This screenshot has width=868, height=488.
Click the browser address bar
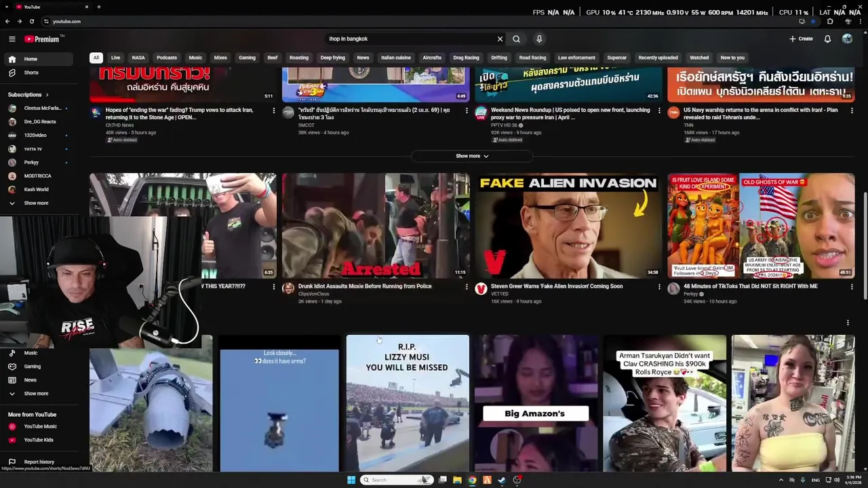pos(420,21)
